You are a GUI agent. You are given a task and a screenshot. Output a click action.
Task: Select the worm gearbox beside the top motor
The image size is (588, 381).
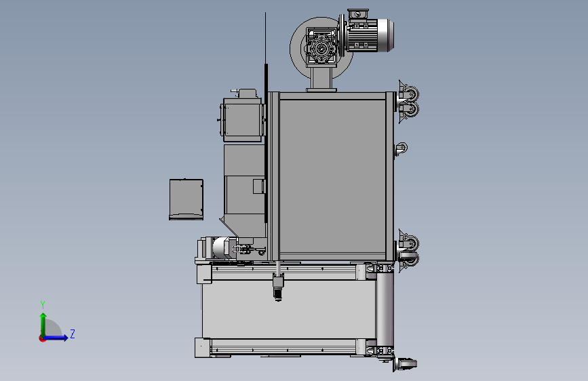(x=321, y=47)
